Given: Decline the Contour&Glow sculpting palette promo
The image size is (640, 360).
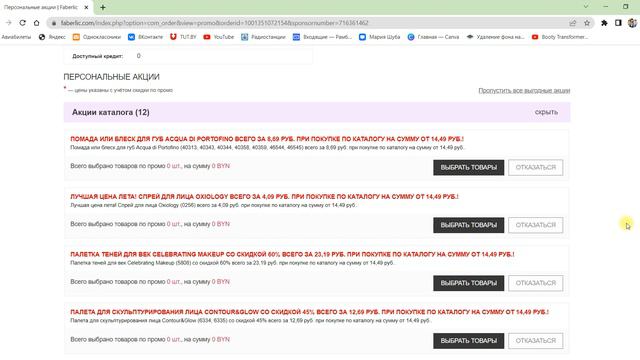Looking at the screenshot, I should point(536,341).
